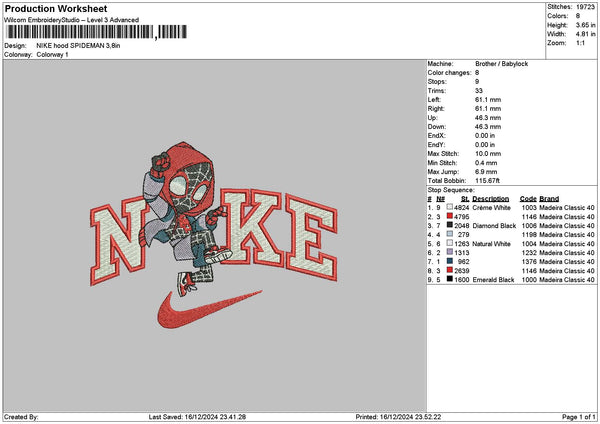The image size is (600, 424).
Task: Click the barcode at the top of the page
Action: (x=97, y=32)
